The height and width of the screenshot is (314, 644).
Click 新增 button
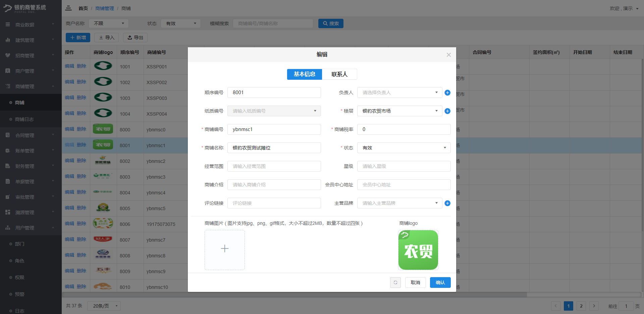(x=78, y=38)
